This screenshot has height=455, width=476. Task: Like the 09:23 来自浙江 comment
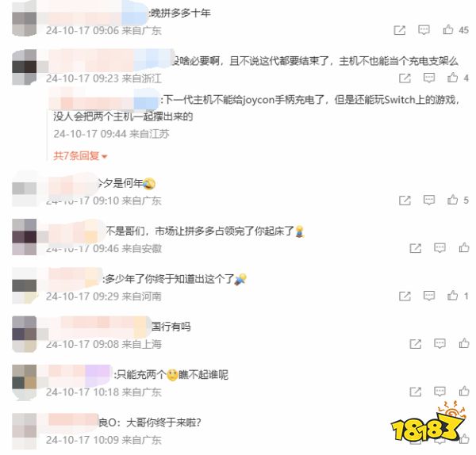453,78
